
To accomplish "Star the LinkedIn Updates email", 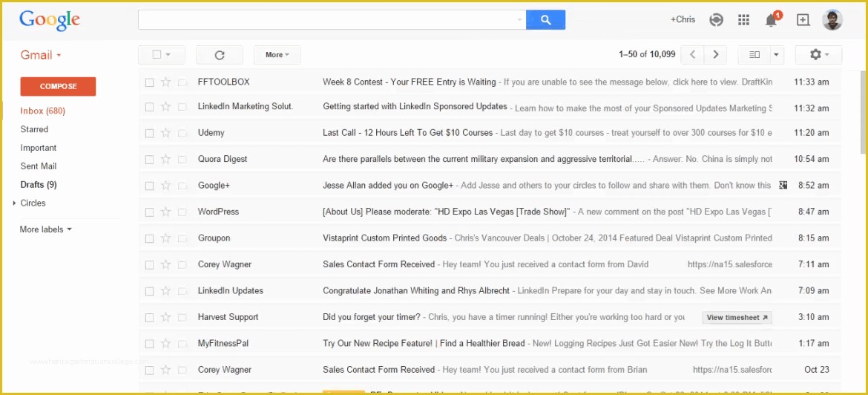I will (165, 291).
